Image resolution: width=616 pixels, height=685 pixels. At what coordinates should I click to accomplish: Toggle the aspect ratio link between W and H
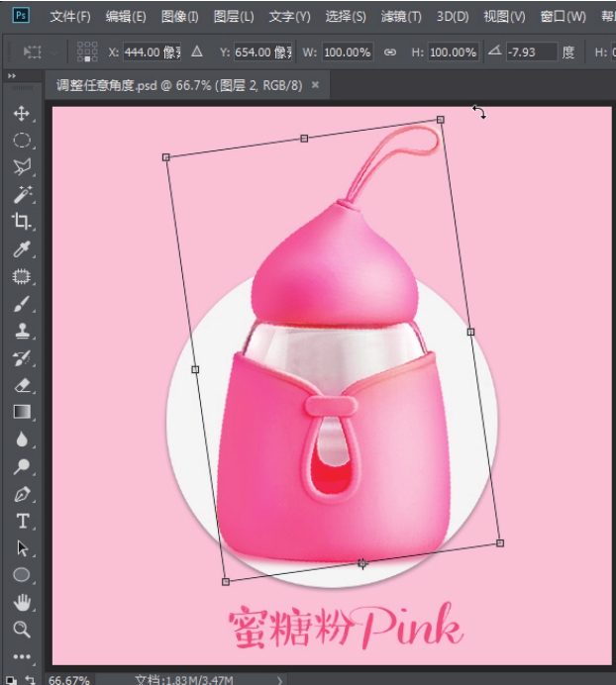390,51
